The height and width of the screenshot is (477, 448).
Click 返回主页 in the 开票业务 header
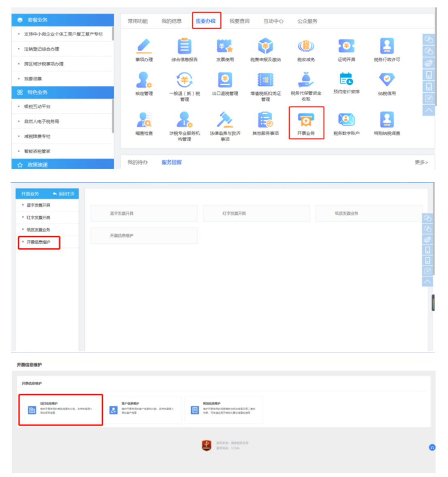(64, 194)
